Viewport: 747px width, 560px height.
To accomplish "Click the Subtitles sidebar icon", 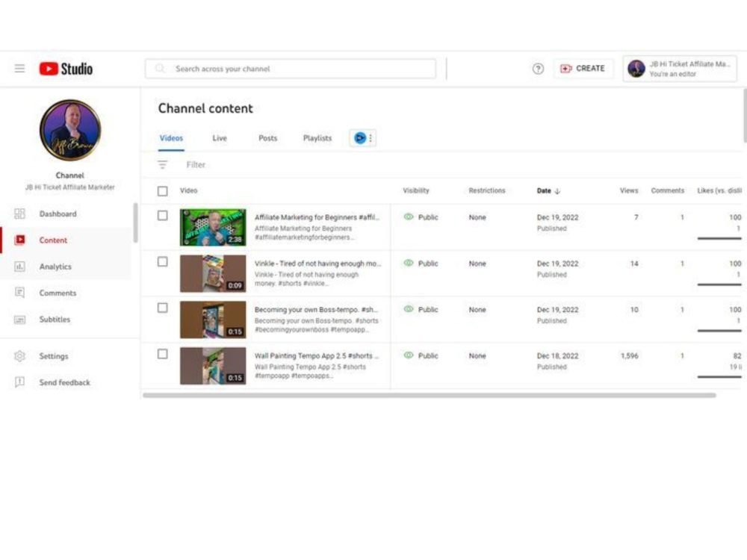I will (x=19, y=319).
